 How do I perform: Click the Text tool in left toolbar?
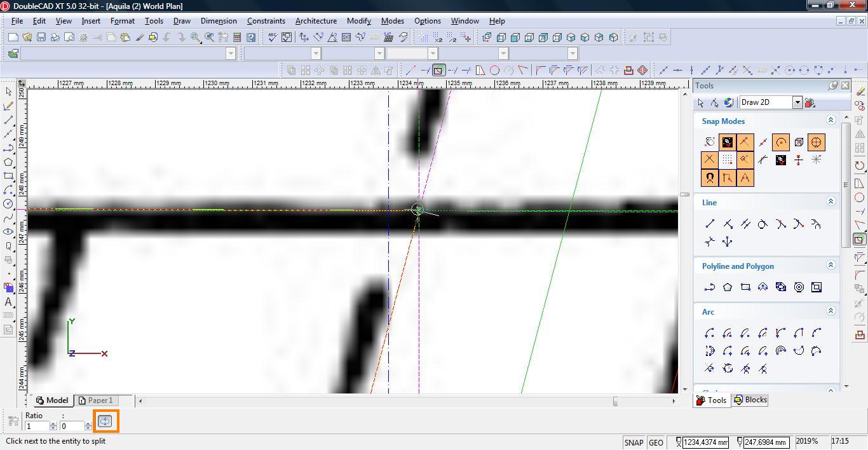point(8,302)
